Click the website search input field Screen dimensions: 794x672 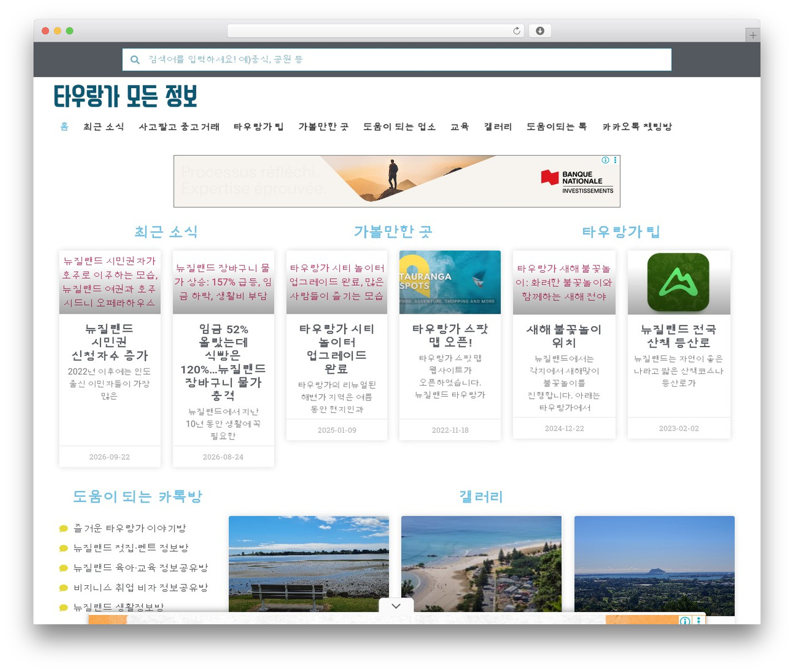[x=397, y=60]
